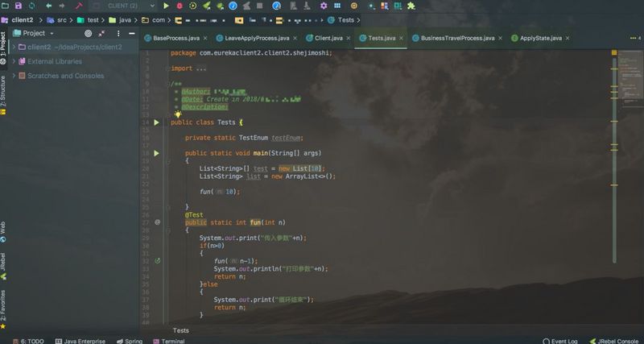Select the External Libraries tree row

tap(74, 61)
